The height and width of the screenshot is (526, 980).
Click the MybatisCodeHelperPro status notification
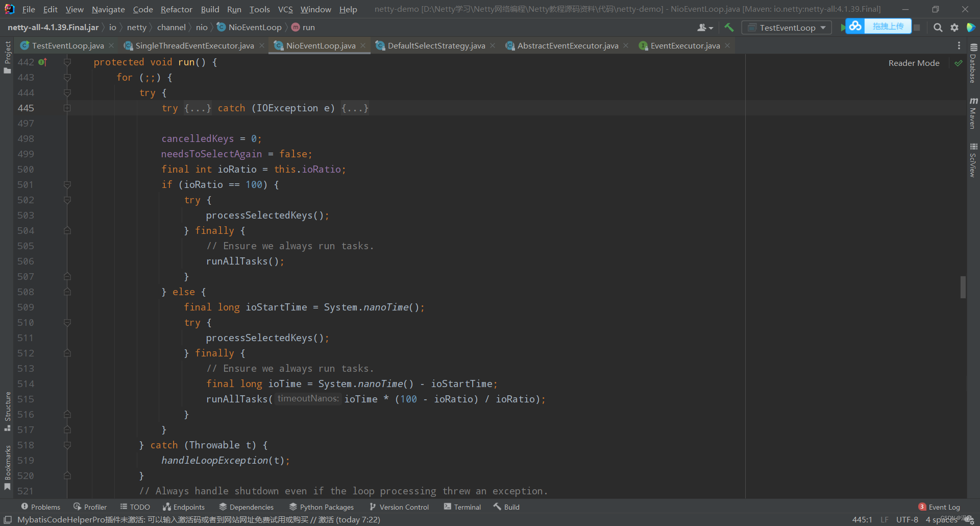pyautogui.click(x=199, y=519)
